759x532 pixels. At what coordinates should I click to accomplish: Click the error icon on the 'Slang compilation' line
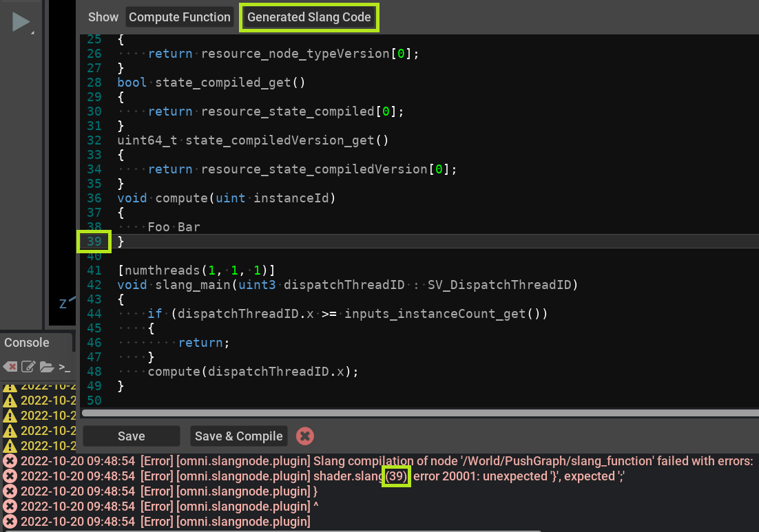pos(10,461)
